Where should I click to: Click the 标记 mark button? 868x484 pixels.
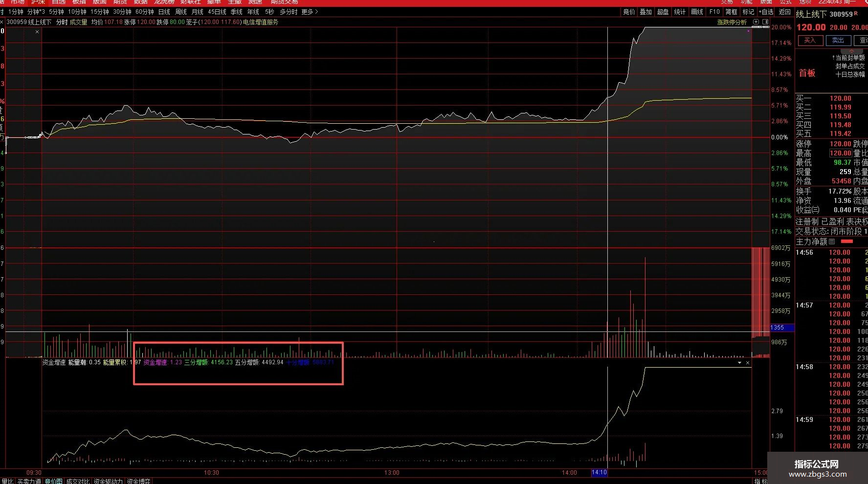(x=749, y=12)
